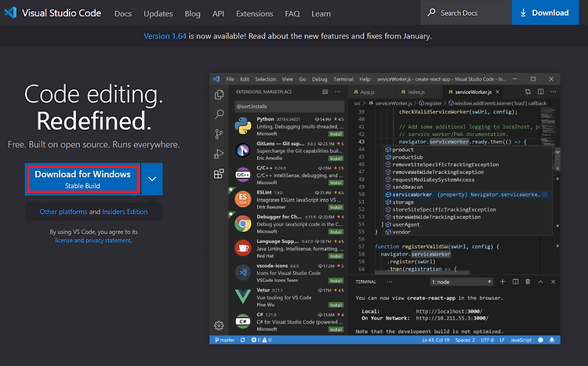588x366 pixels.
Task: Click the split terminal icon
Action: [x=516, y=281]
